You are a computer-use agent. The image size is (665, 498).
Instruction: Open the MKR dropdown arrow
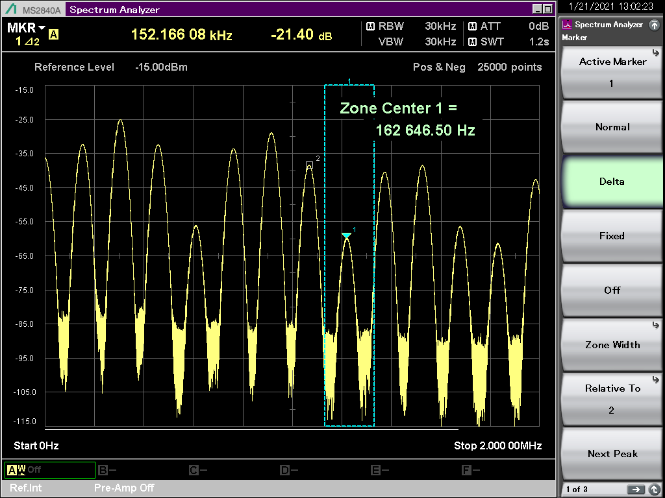(x=42, y=28)
